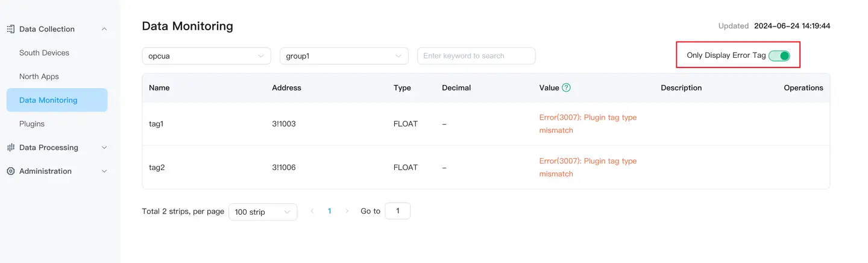
Task: Open the 100 strip page size dropdown
Action: [263, 212]
